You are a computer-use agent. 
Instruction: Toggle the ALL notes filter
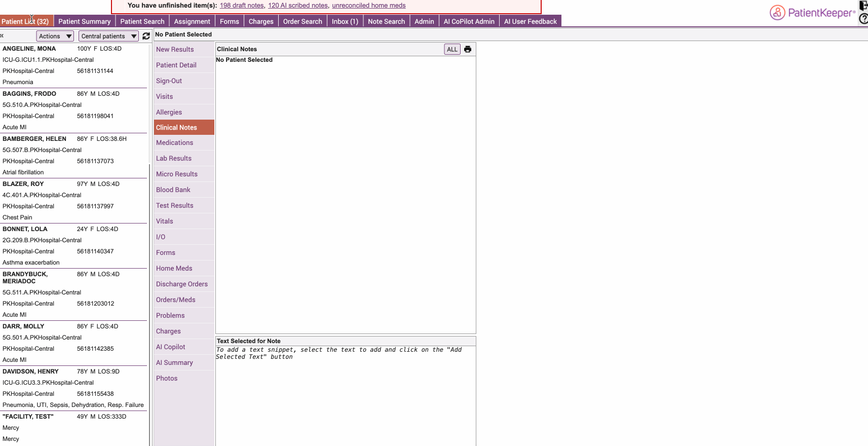452,49
